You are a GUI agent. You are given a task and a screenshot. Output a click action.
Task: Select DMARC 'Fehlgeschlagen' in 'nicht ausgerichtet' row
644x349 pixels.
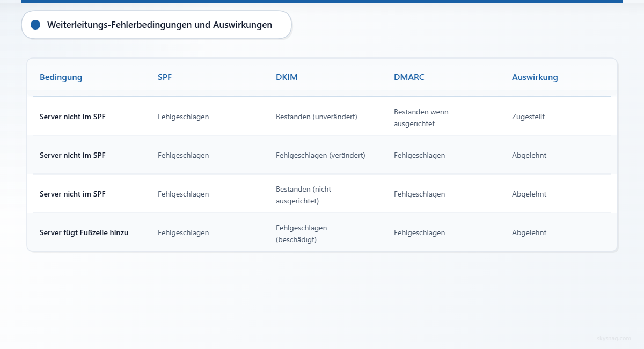tap(419, 194)
